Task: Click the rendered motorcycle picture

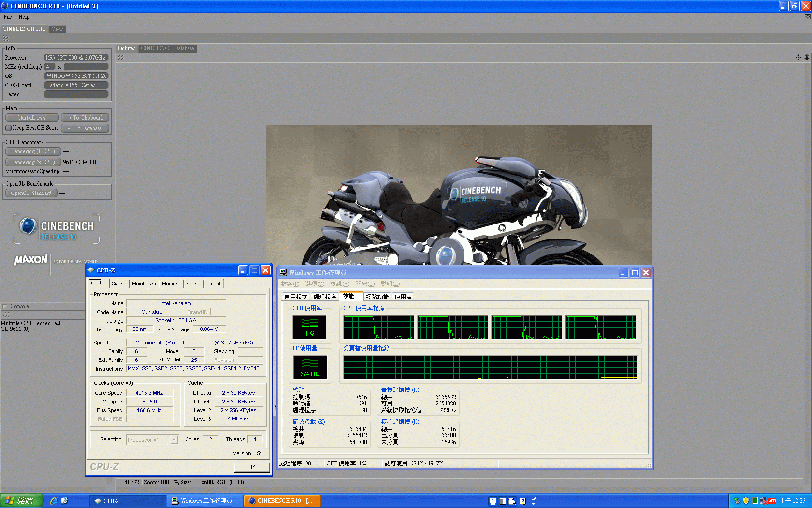Action: click(x=459, y=195)
